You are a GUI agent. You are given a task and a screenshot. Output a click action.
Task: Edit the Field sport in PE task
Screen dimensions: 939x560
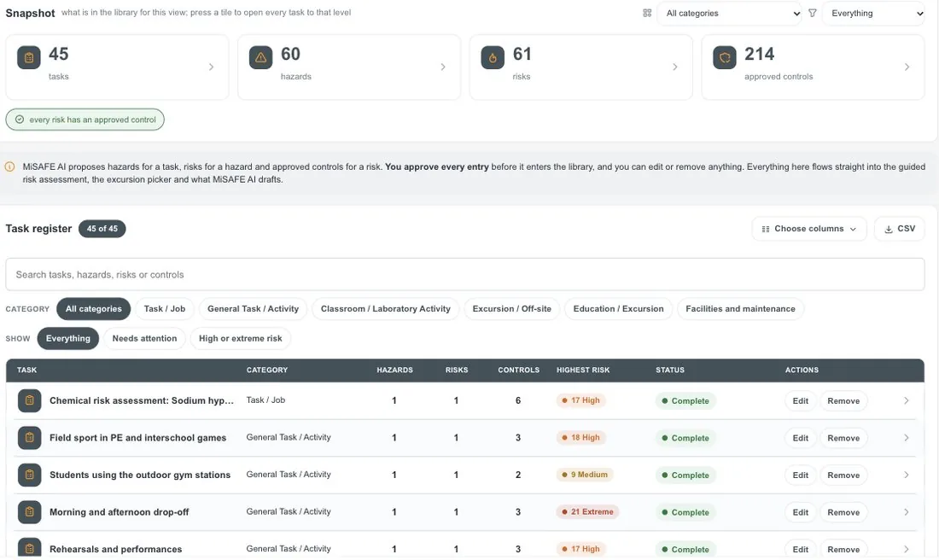(x=800, y=438)
